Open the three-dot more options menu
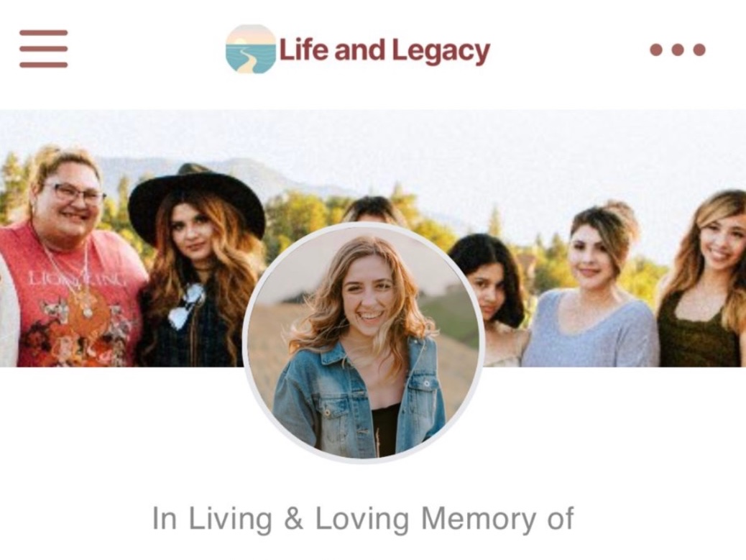 [x=678, y=50]
